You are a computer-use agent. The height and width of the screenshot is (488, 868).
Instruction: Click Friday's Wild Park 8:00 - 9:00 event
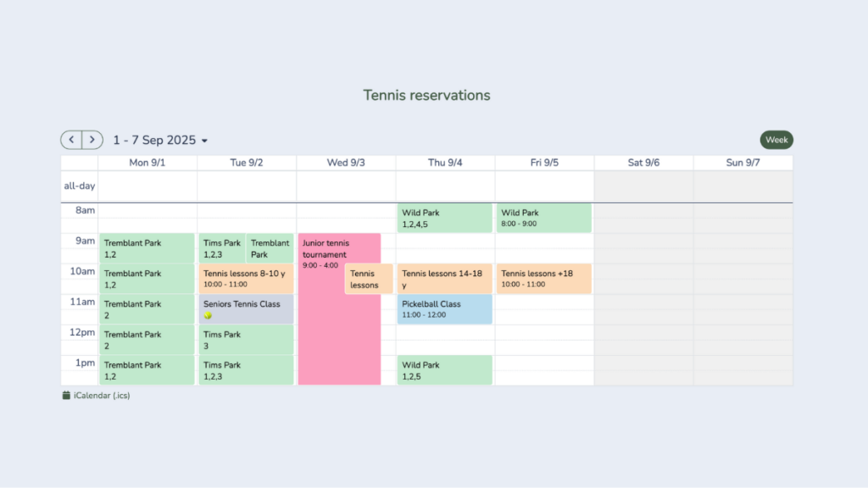click(543, 217)
